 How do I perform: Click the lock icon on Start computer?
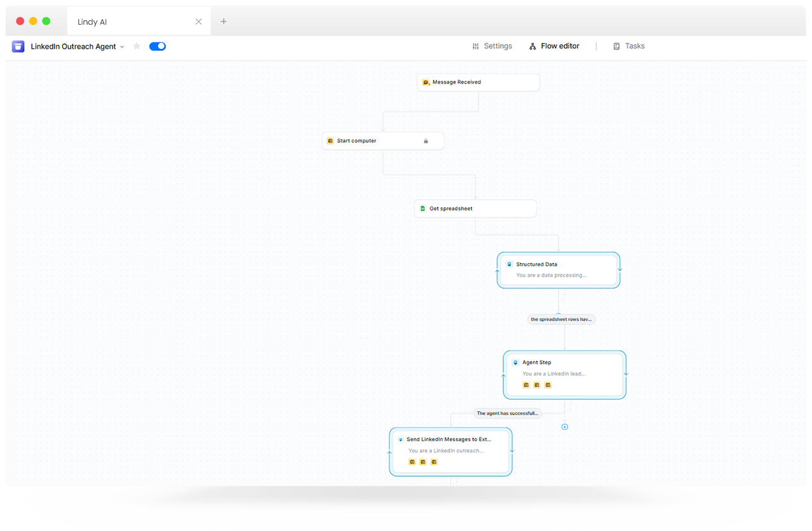[426, 141]
